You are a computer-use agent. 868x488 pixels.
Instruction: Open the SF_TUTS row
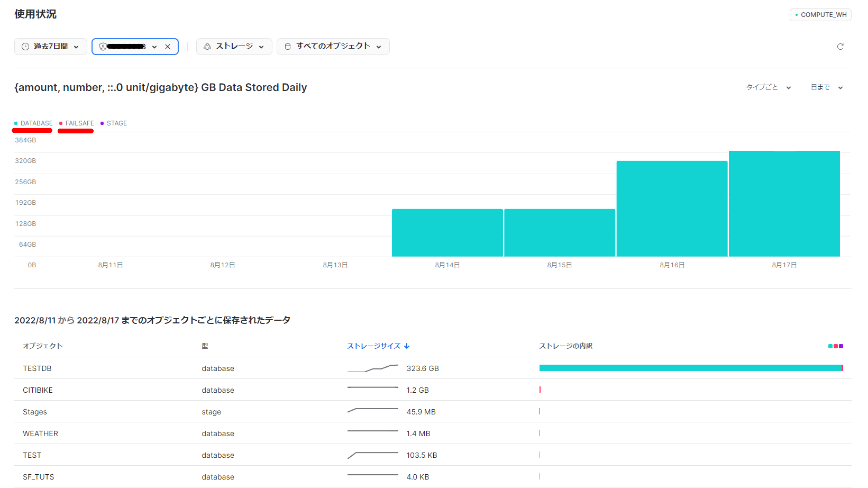click(x=433, y=477)
